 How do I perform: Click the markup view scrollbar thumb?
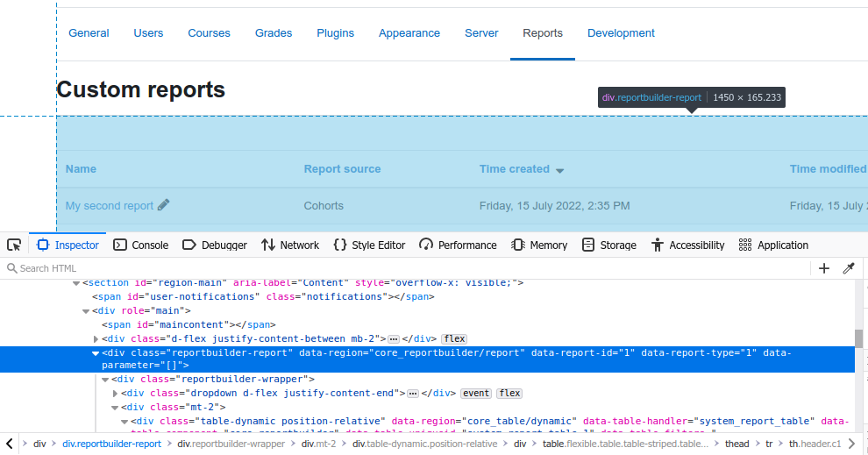pos(858,338)
